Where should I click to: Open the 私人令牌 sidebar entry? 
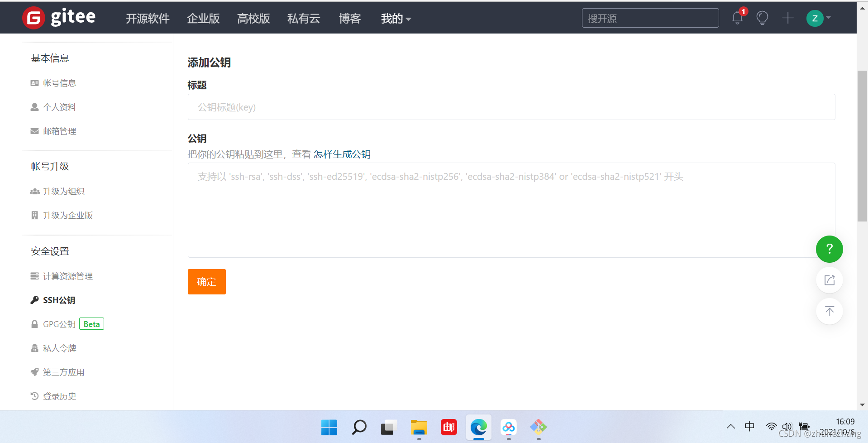pyautogui.click(x=59, y=347)
